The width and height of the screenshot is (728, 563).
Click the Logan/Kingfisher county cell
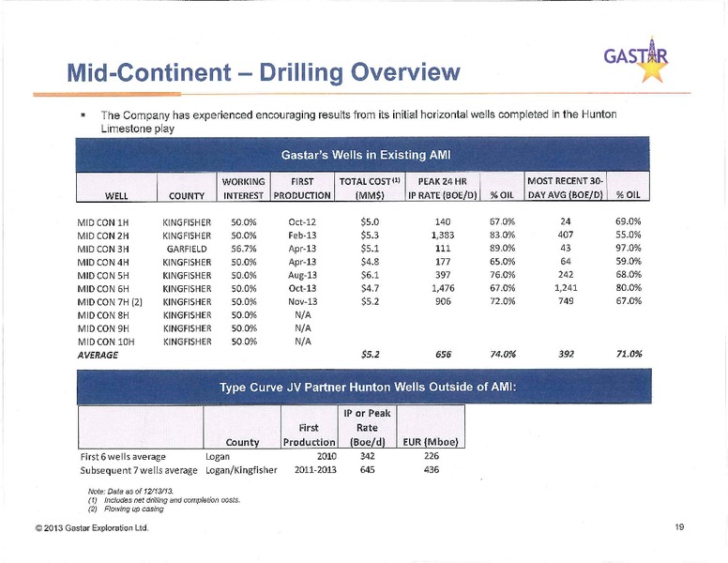pyautogui.click(x=241, y=470)
